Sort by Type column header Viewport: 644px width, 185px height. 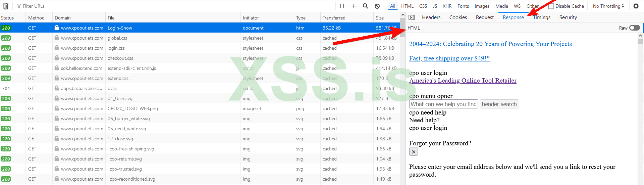click(x=307, y=18)
